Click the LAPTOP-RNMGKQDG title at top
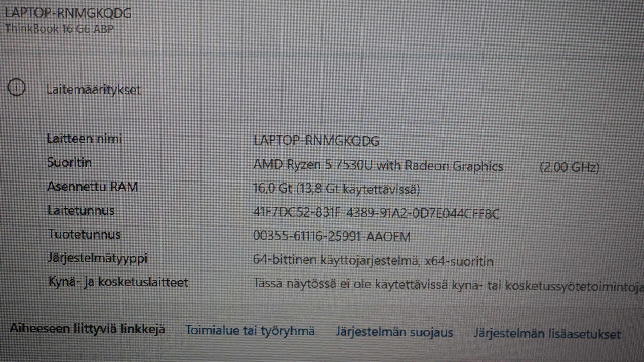Image resolution: width=644 pixels, height=362 pixels. click(68, 13)
